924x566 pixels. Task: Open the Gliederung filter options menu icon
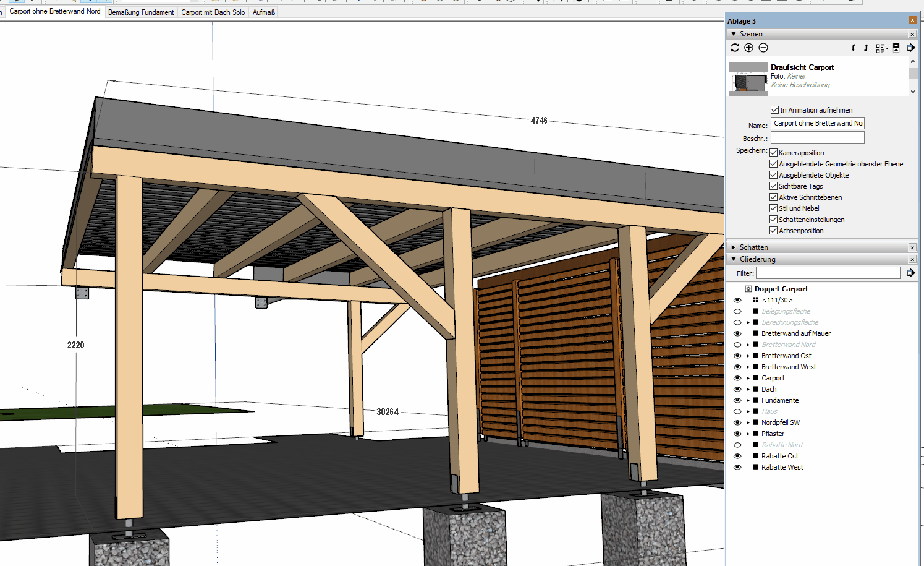pos(910,273)
